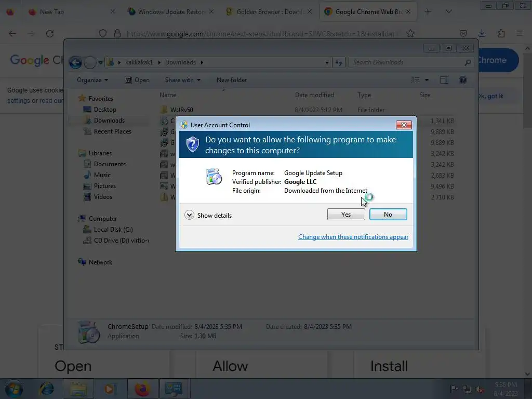Sort by the Date modified column header
532x399 pixels.
pyautogui.click(x=314, y=95)
